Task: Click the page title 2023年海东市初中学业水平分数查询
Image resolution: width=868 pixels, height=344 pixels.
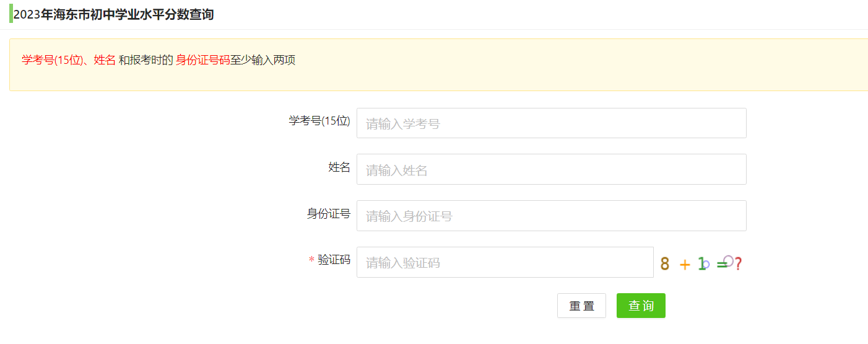Action: 114,14
